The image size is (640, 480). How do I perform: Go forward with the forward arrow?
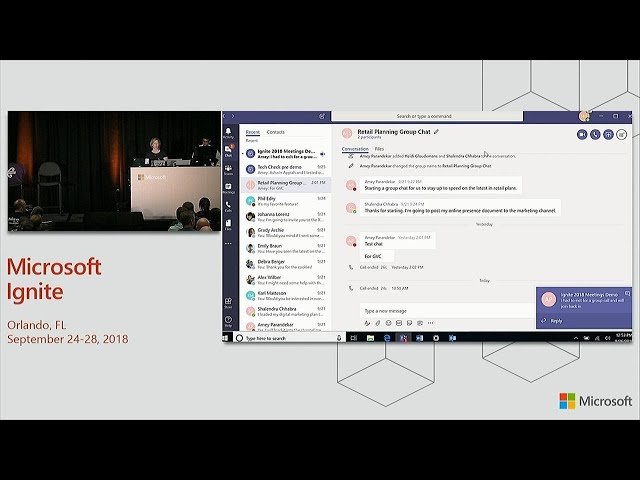click(x=233, y=116)
